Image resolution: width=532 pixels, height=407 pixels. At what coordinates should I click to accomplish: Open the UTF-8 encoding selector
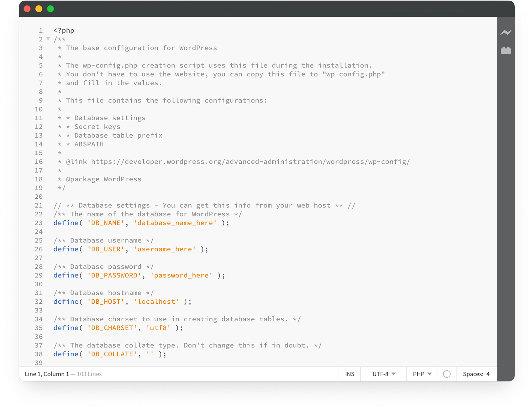(383, 374)
